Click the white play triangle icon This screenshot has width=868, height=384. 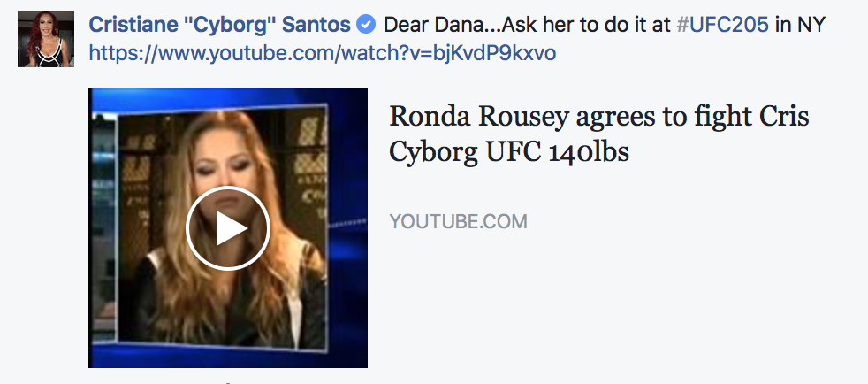point(232,228)
